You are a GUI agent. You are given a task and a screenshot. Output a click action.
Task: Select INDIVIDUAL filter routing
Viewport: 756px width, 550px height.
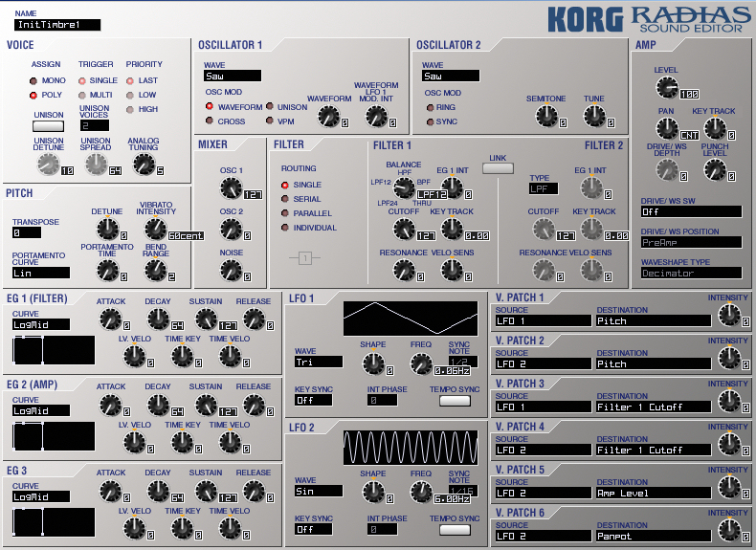pos(285,228)
